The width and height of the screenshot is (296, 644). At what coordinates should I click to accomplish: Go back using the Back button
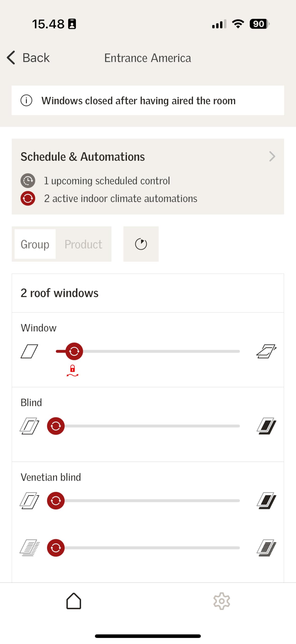tap(28, 58)
